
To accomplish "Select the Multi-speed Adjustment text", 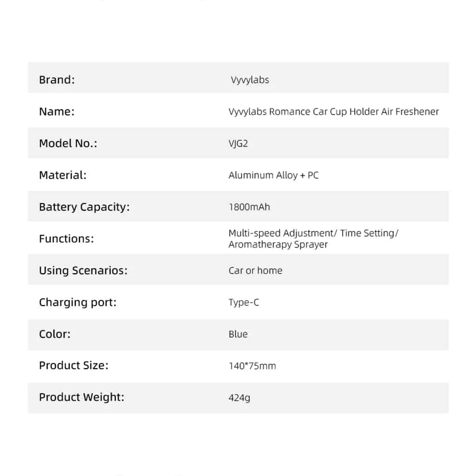I will click(281, 233).
